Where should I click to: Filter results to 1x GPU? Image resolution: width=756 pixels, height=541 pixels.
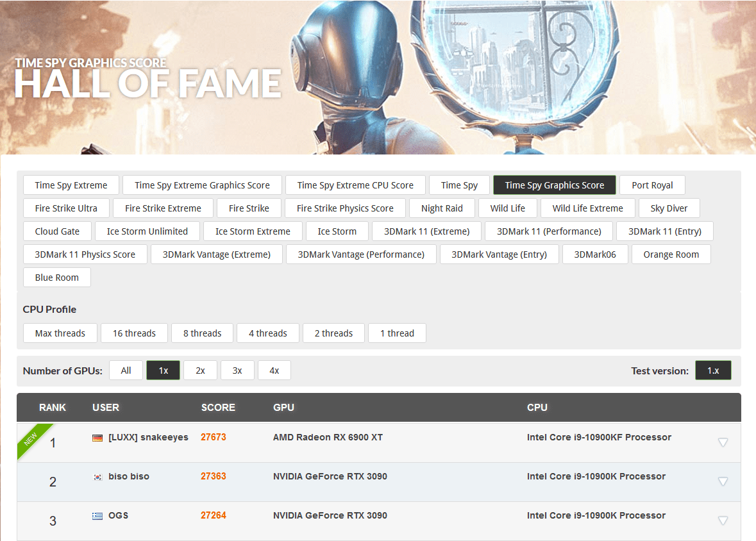(x=163, y=370)
